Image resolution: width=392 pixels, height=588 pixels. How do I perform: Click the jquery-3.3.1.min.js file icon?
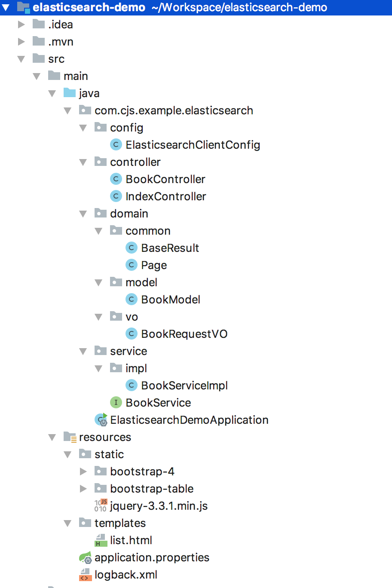(x=100, y=506)
